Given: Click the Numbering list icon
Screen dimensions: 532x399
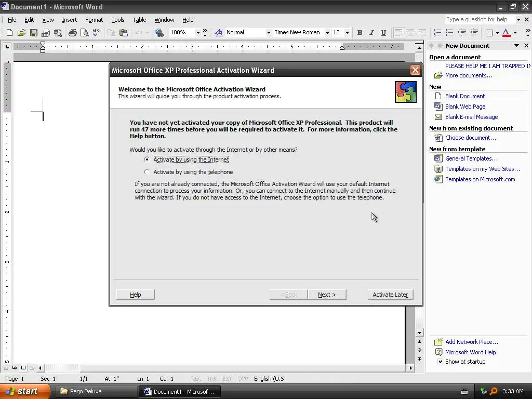Looking at the screenshot, I should click(x=437, y=33).
